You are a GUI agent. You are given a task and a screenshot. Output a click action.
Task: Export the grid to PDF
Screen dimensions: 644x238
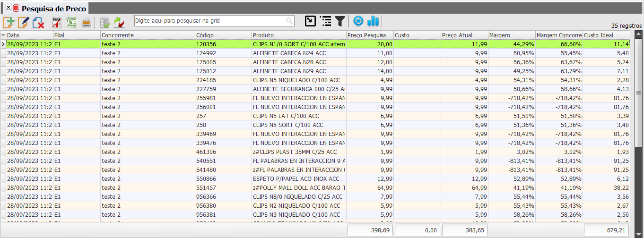pos(57,22)
